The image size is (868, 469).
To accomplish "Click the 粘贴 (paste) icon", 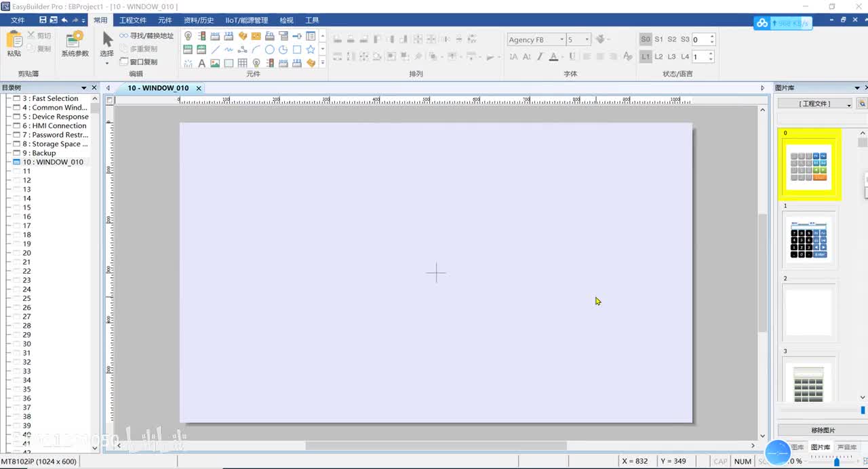I will coord(14,39).
